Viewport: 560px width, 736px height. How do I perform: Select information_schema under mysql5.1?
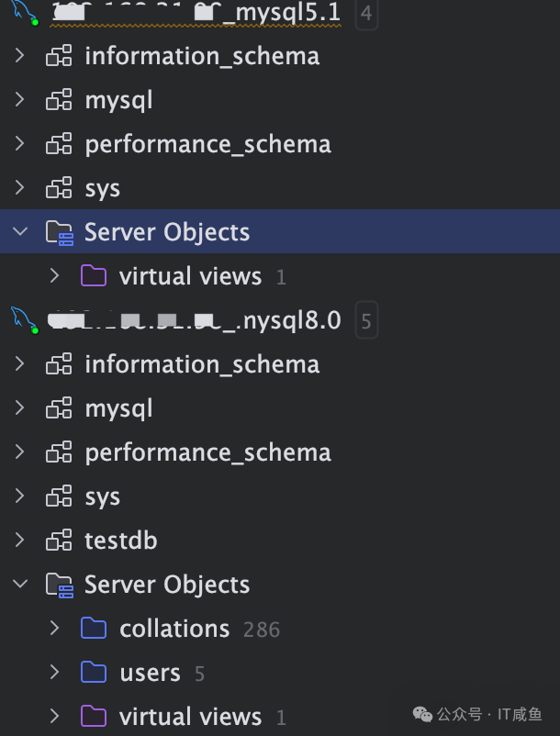(202, 56)
